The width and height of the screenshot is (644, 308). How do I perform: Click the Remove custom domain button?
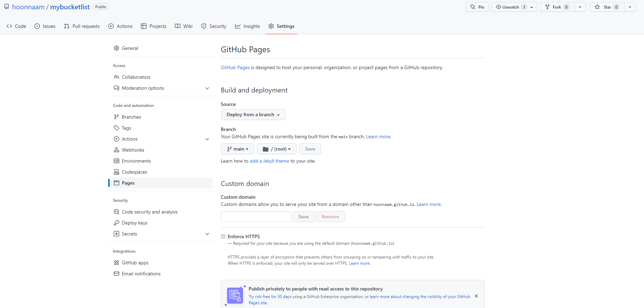[x=330, y=217]
